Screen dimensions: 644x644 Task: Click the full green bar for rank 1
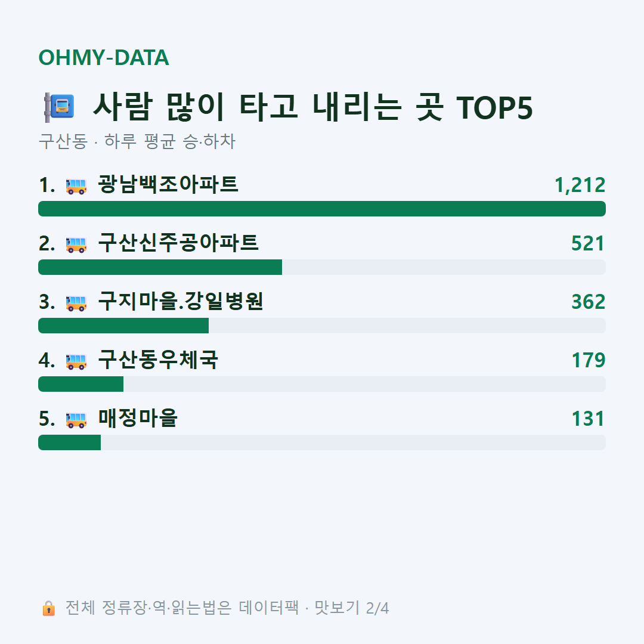click(x=322, y=209)
